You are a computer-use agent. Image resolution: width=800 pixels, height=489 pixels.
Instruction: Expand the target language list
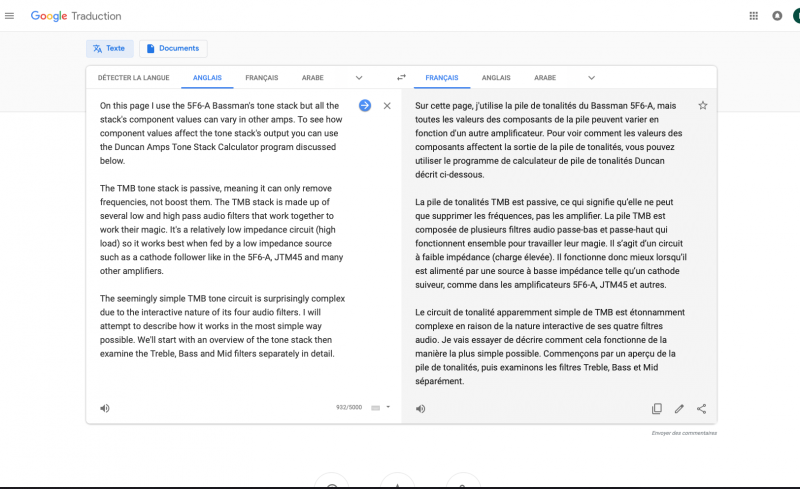(591, 77)
